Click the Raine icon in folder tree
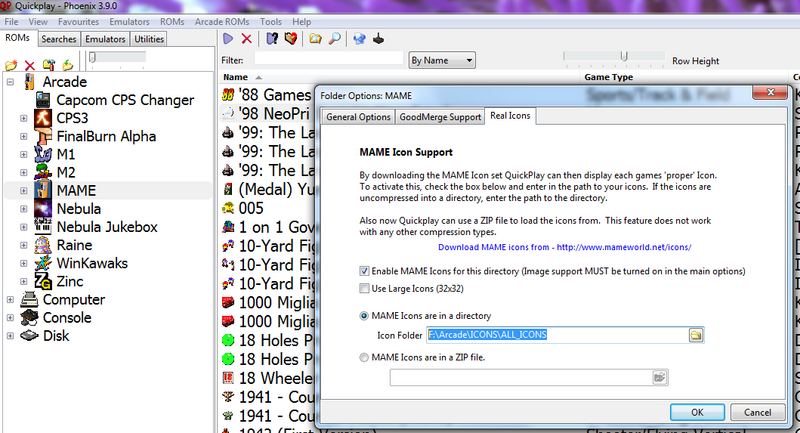 43,245
